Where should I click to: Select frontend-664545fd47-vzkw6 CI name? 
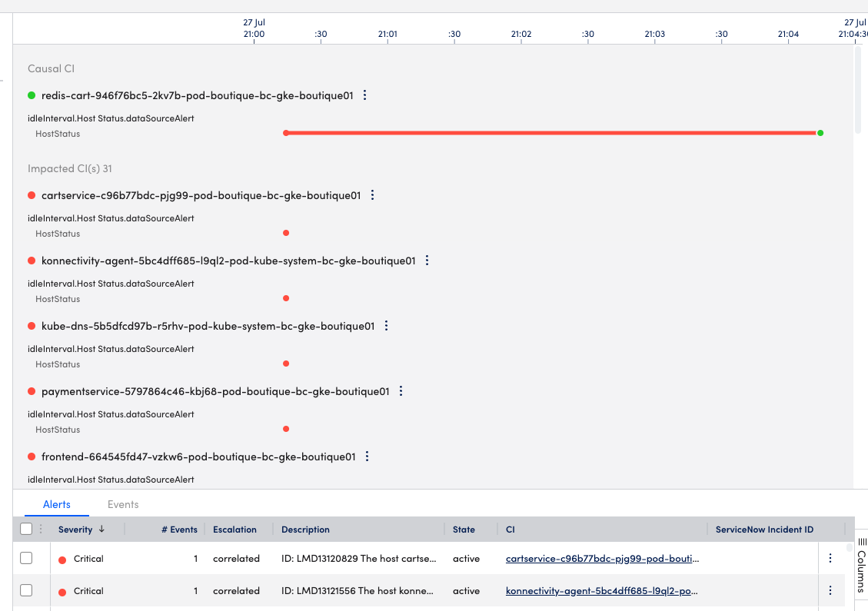[x=198, y=456]
